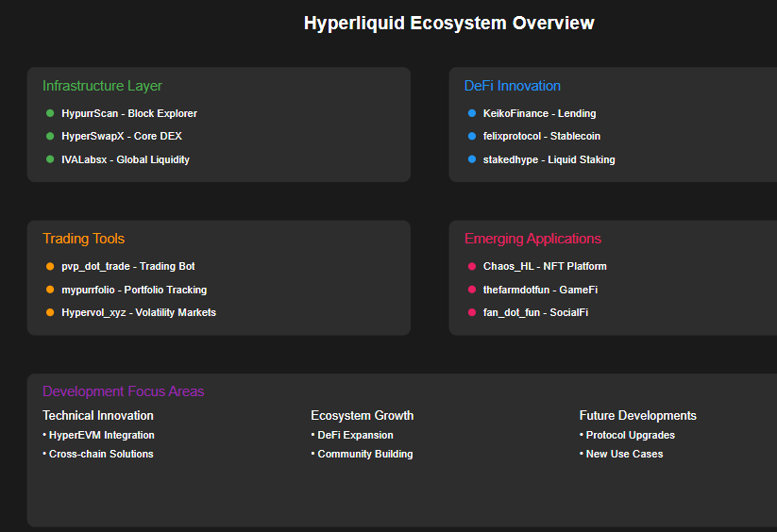Select the Protocol Upgrades bullet
Image resolution: width=777 pixels, height=532 pixels.
coord(627,435)
